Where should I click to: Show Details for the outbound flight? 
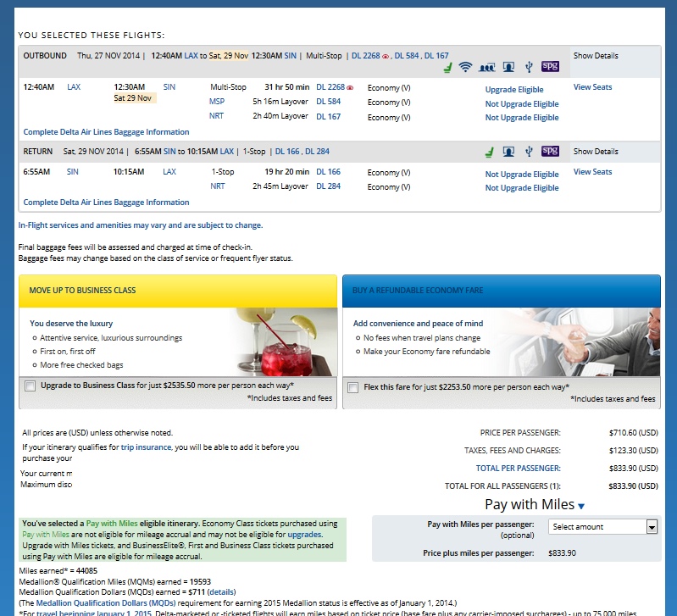(x=596, y=56)
